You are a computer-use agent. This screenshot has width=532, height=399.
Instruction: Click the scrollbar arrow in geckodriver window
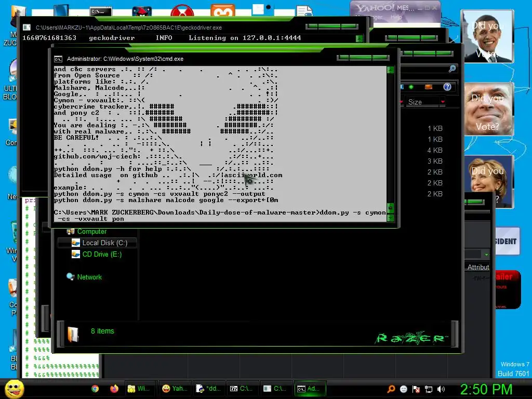click(x=360, y=38)
